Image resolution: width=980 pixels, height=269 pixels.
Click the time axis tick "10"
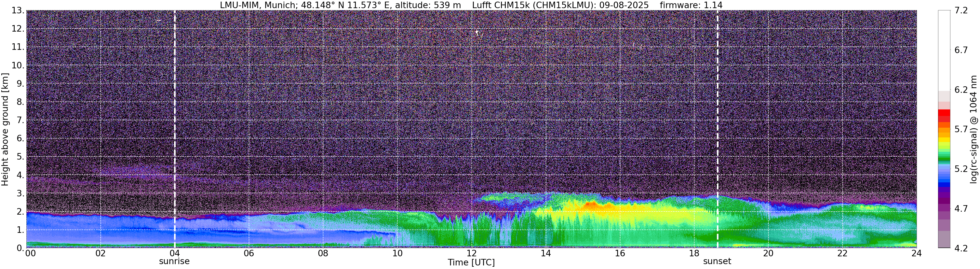point(397,253)
